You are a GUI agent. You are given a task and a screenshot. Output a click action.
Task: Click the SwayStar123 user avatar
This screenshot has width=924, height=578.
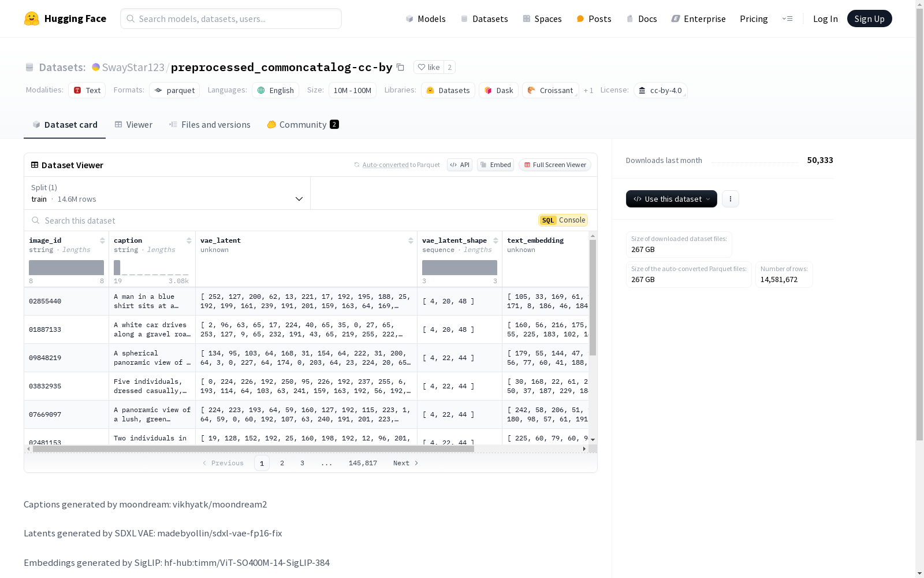(96, 67)
